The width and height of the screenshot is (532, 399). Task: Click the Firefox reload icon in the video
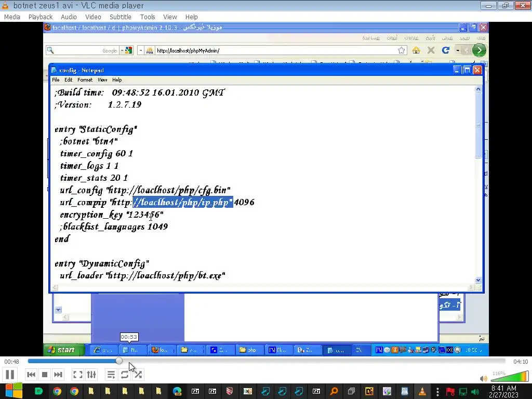click(445, 50)
